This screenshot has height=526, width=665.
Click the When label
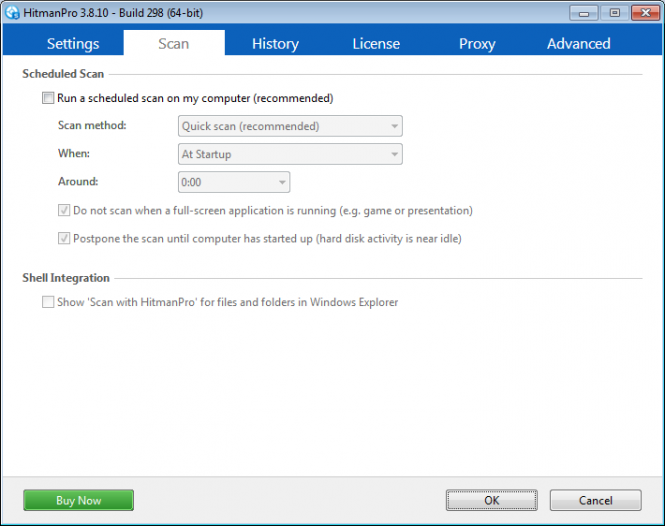(74, 154)
